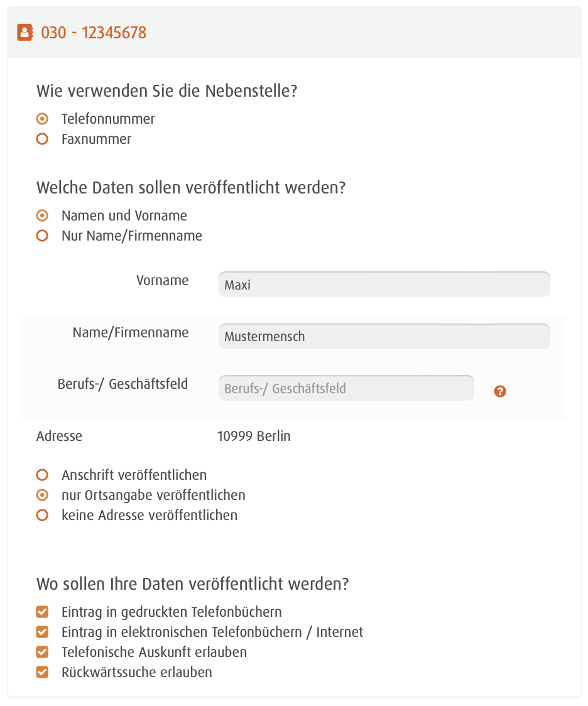Viewport: 588px width, 706px height.
Task: Toggle Rückwärtssuche erlauben checkbox
Action: [x=42, y=672]
